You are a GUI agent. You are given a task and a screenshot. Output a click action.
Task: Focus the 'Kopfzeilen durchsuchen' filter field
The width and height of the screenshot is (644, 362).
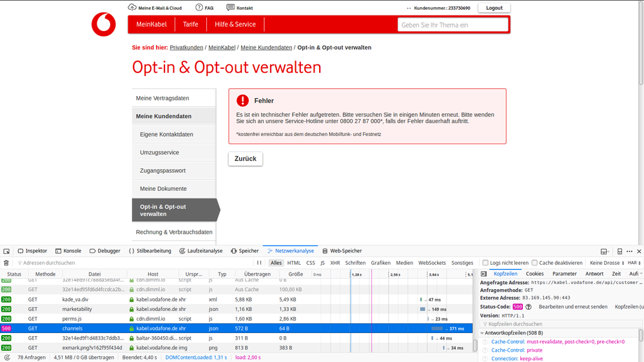(560, 324)
